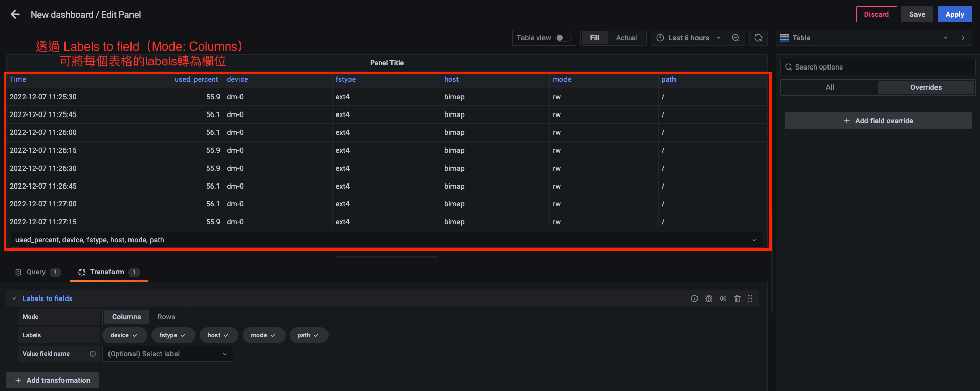Click Add field override
The image size is (980, 391).
click(878, 121)
